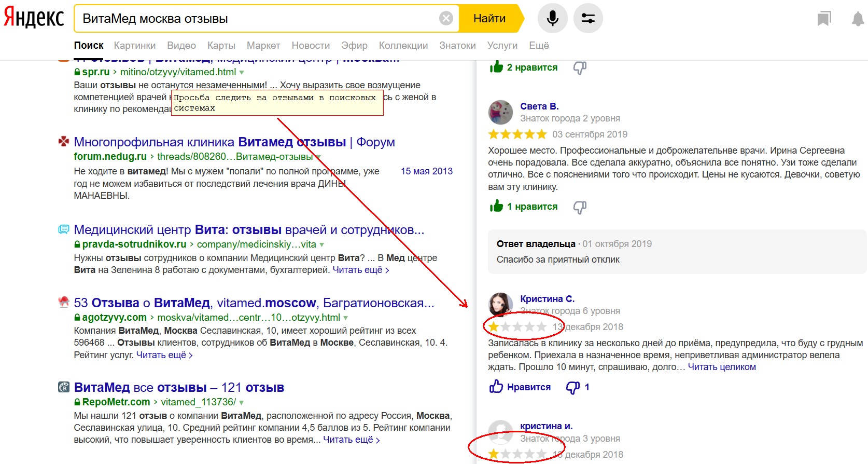Image resolution: width=868 pixels, height=464 pixels.
Task: Open ВитаМед все отзывы – 121 отзыв result
Action: [179, 387]
